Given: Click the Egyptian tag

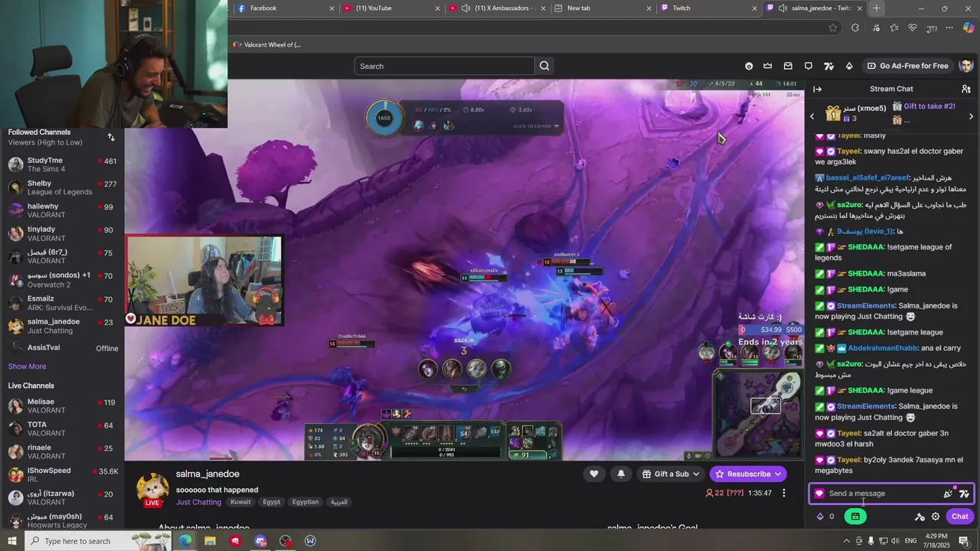Looking at the screenshot, I should (x=305, y=502).
